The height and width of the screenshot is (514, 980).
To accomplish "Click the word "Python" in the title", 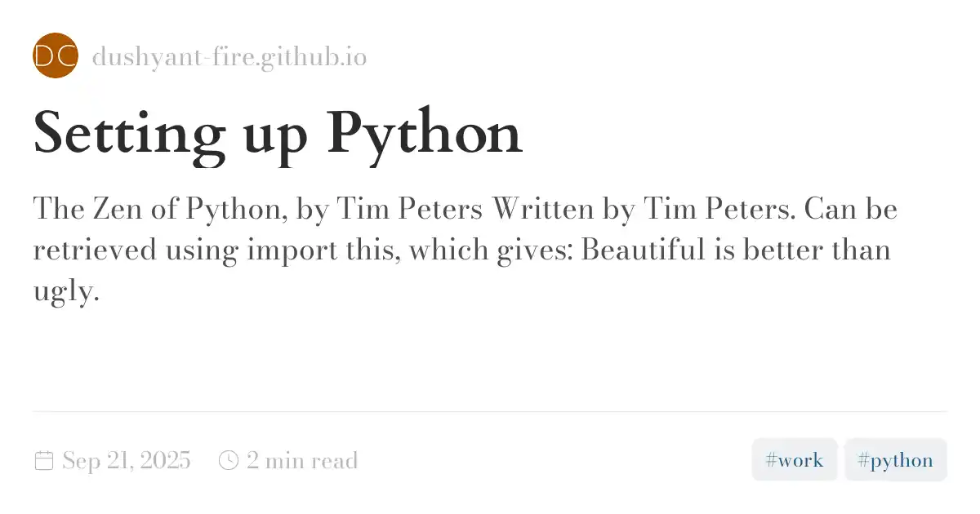I will pos(425,133).
